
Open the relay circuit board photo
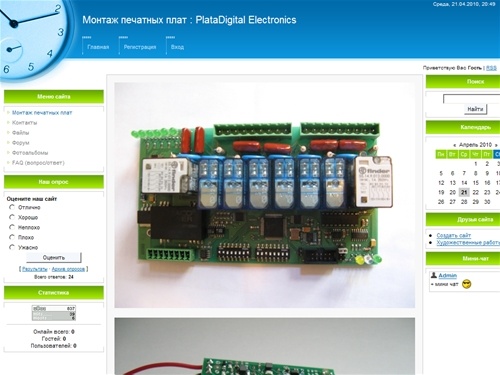pyautogui.click(x=265, y=195)
